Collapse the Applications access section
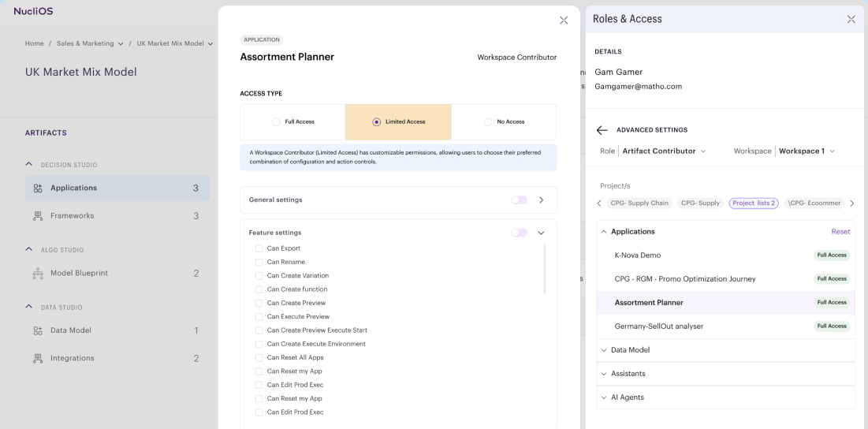 coord(604,232)
